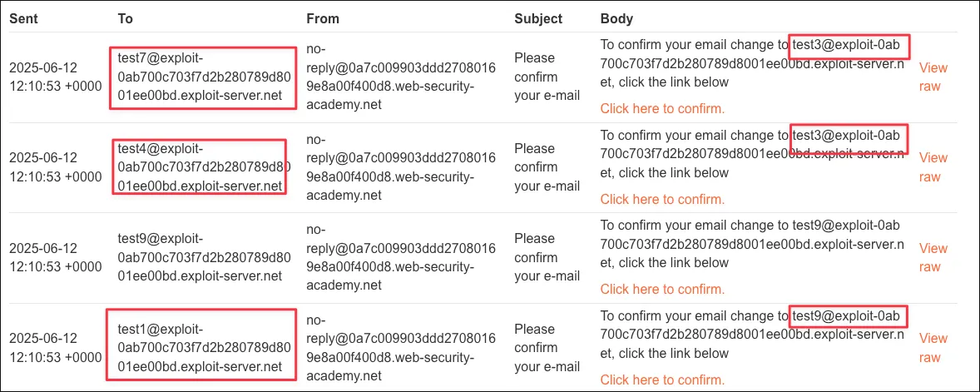
Task: Click the From column header
Action: point(323,18)
